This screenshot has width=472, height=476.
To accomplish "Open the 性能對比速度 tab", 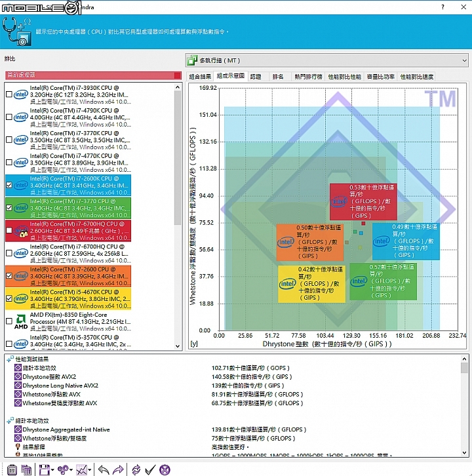I will point(416,77).
